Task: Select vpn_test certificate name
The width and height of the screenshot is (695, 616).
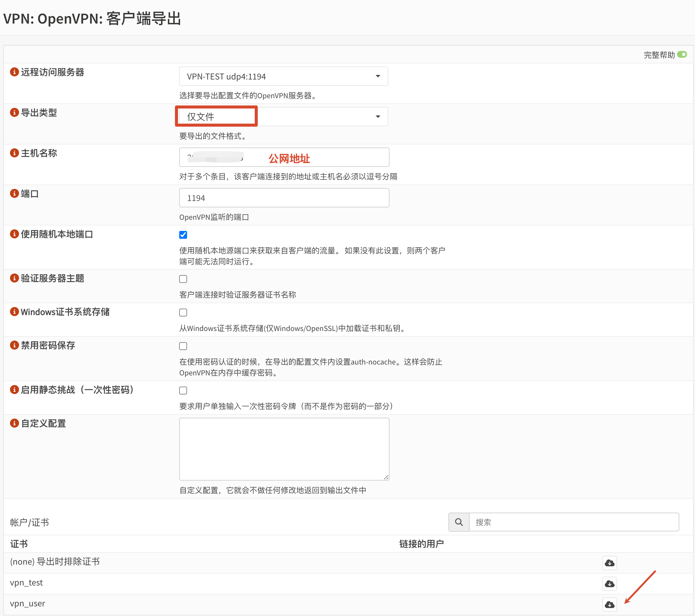Action: pos(27,583)
